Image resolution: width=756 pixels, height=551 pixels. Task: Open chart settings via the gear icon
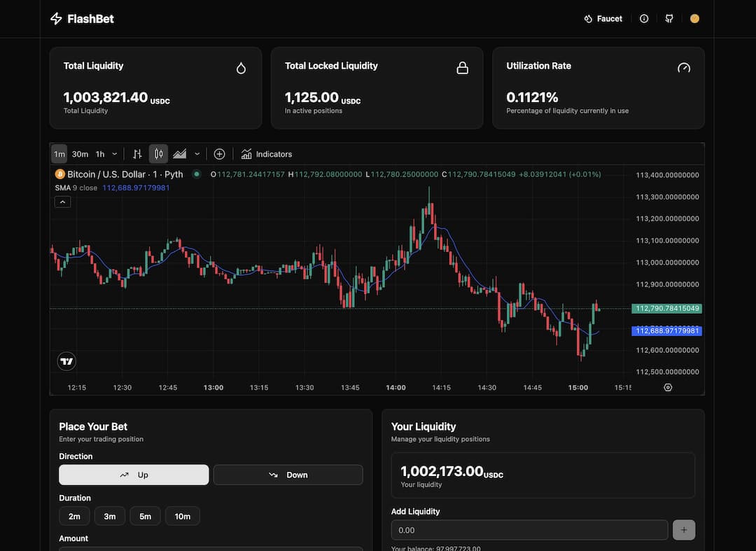pyautogui.click(x=667, y=387)
